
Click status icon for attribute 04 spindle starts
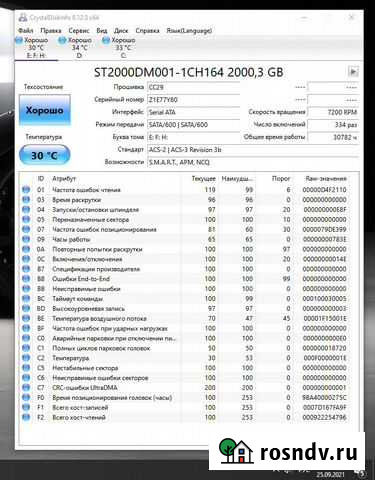click(x=26, y=210)
